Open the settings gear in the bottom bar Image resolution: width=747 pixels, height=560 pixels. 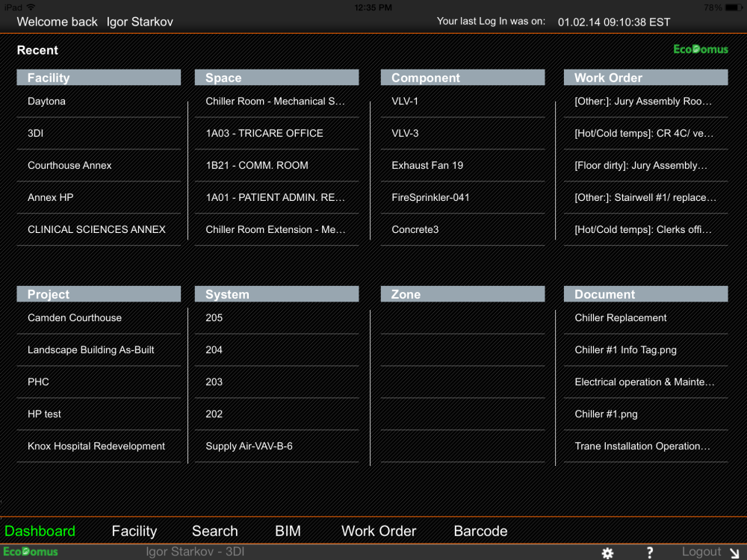[x=608, y=553]
